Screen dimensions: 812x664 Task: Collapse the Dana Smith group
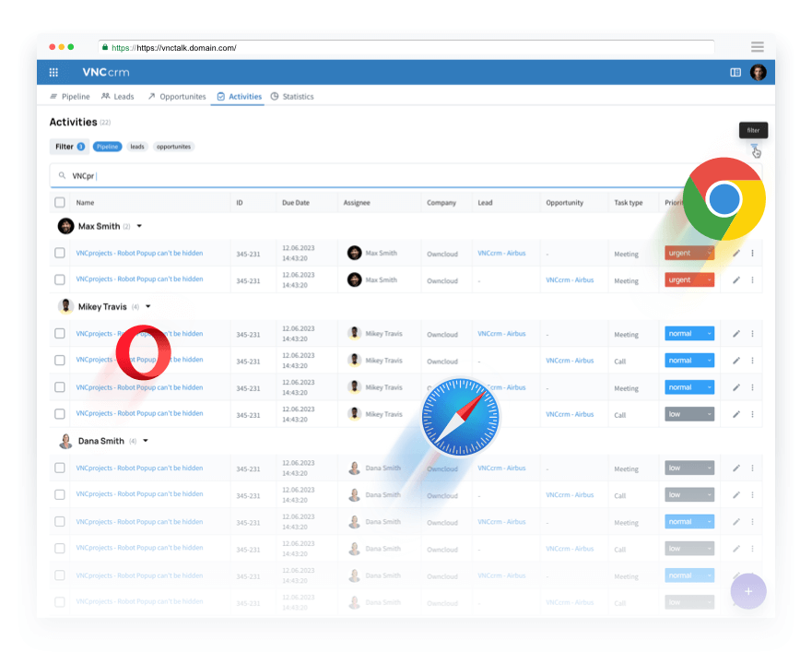point(146,441)
